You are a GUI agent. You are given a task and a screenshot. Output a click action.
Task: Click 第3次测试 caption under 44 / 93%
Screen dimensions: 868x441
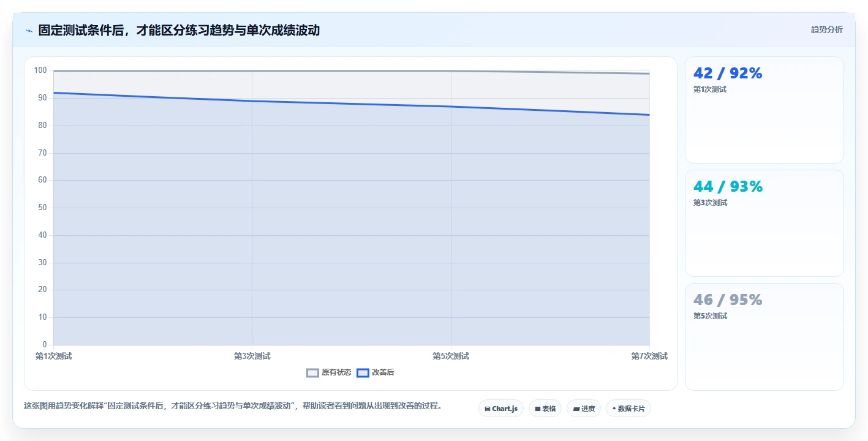pyautogui.click(x=710, y=203)
